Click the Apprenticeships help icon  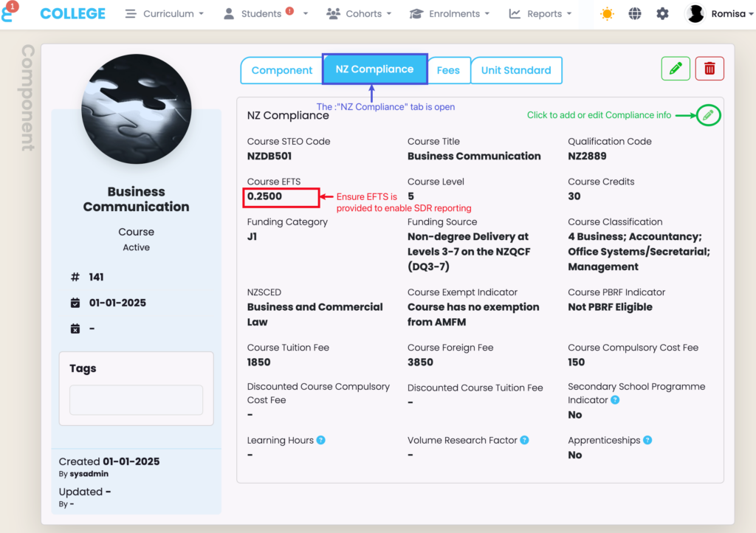[x=647, y=440]
